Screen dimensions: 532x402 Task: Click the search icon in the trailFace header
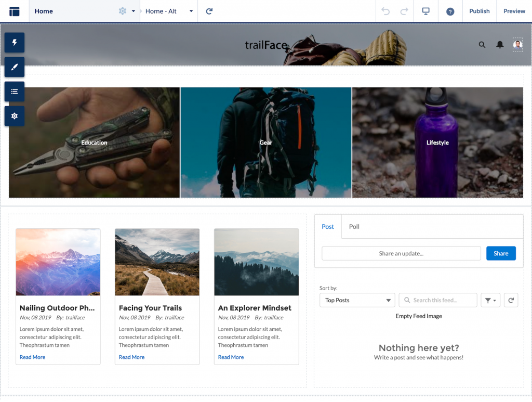tap(482, 45)
